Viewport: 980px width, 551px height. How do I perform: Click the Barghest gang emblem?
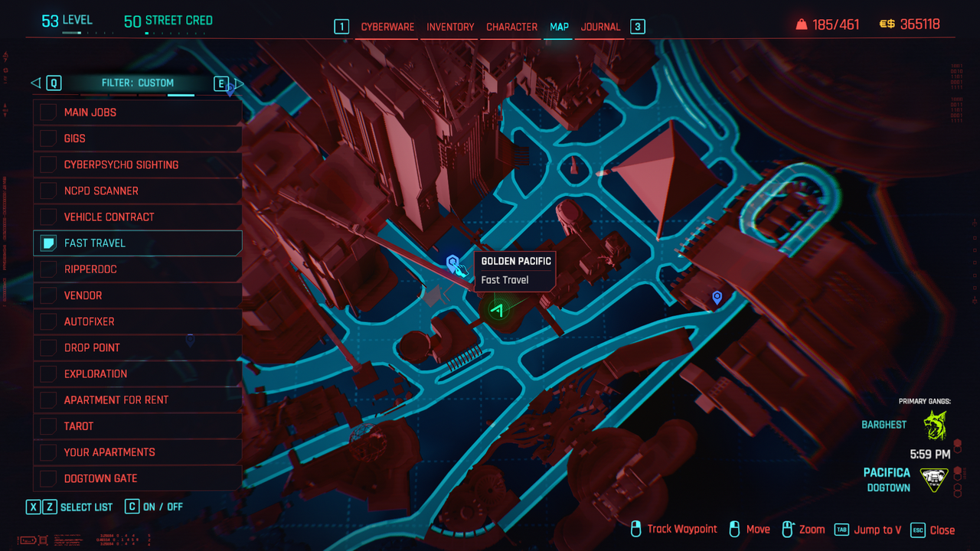935,425
